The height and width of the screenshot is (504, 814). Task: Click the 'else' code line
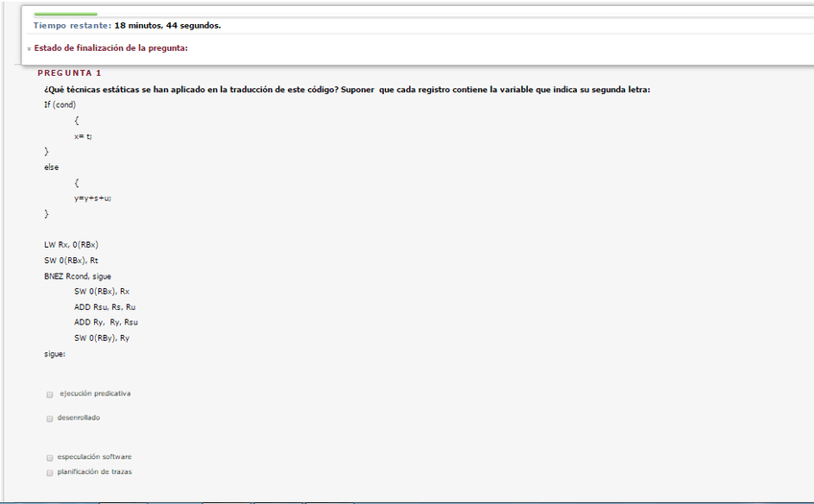pos(52,167)
